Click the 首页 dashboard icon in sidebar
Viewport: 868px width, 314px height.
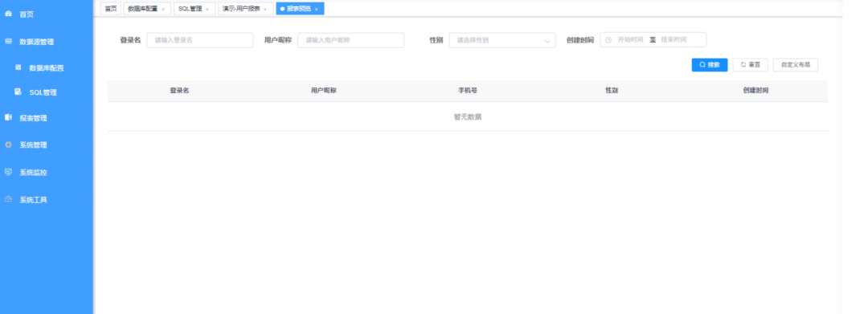click(8, 14)
